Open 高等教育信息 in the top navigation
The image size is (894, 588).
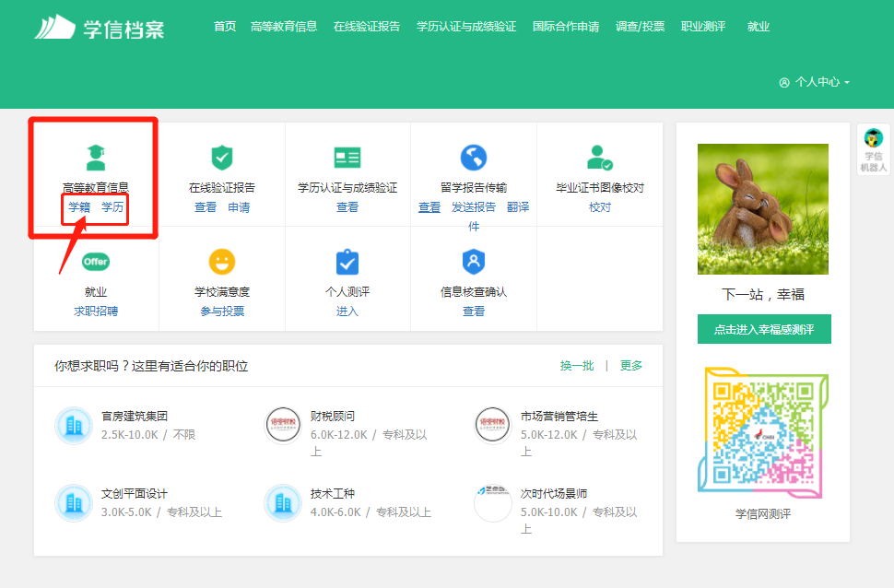284,27
